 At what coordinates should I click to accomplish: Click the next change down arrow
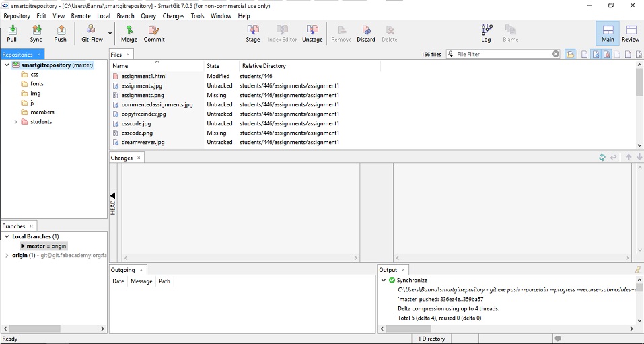click(x=639, y=158)
